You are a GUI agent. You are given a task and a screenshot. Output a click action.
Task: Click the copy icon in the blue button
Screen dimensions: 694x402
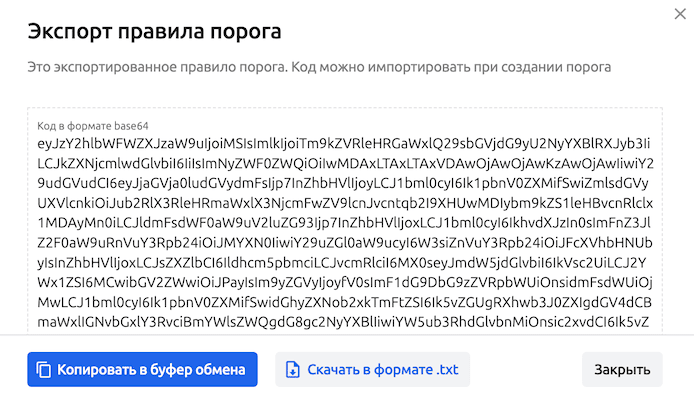pos(43,370)
